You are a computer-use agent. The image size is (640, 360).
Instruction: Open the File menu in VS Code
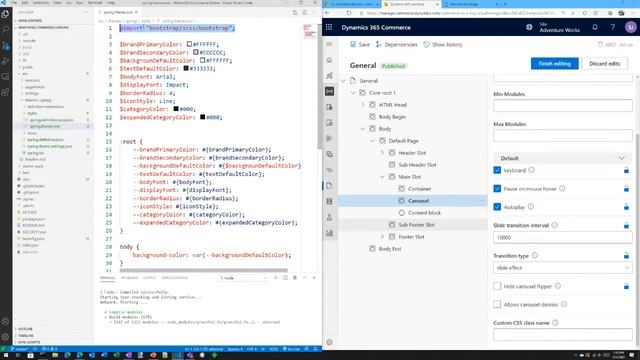14,3
